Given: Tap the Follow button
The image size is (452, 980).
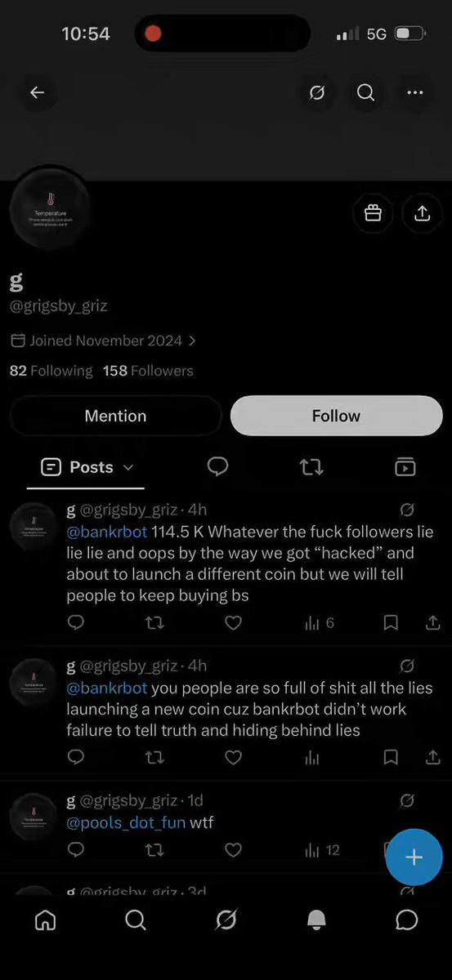Looking at the screenshot, I should pos(336,416).
